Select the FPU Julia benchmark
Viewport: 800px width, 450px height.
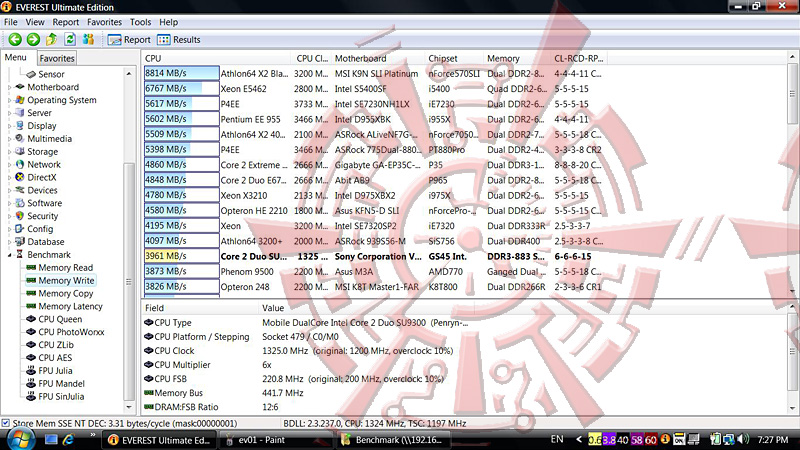55,370
